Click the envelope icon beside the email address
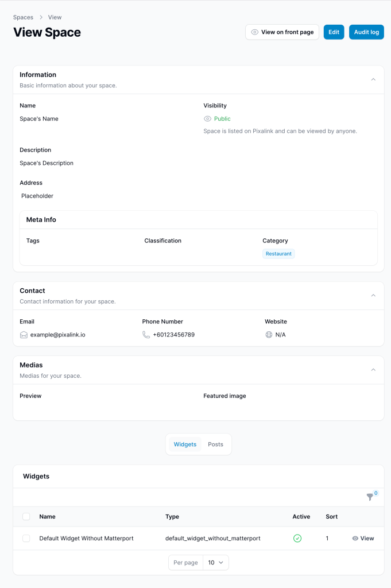Viewport: 391px width, 588px height. pos(24,335)
